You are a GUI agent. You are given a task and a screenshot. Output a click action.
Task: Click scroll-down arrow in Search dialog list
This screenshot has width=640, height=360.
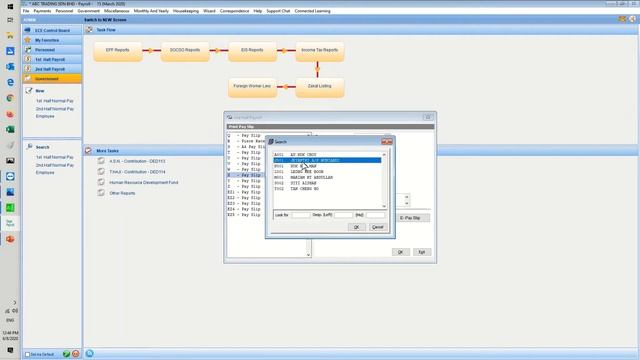[x=384, y=206]
